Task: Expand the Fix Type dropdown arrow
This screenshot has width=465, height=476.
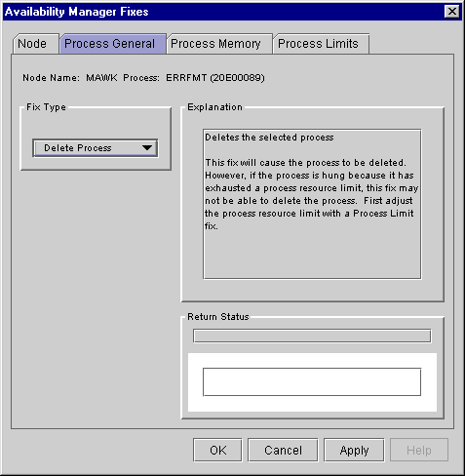Action: [x=147, y=148]
